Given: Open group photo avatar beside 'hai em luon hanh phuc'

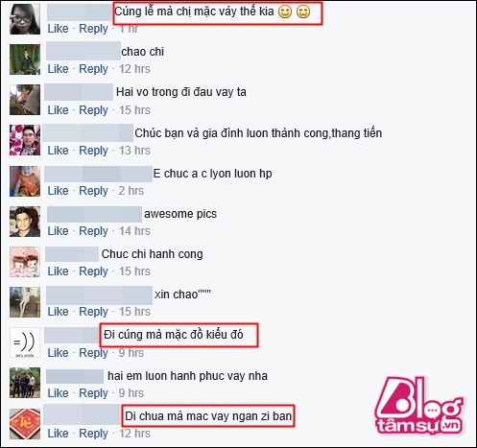Looking at the screenshot, I should (x=25, y=383).
